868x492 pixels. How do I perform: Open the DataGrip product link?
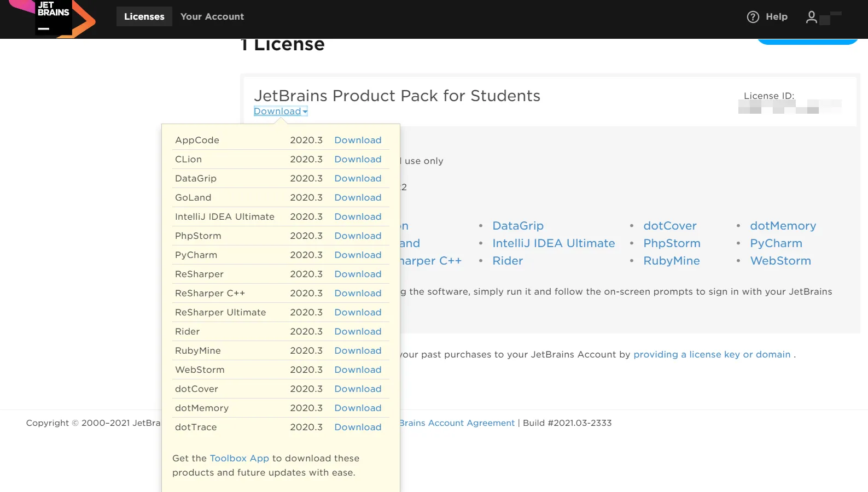click(x=517, y=226)
